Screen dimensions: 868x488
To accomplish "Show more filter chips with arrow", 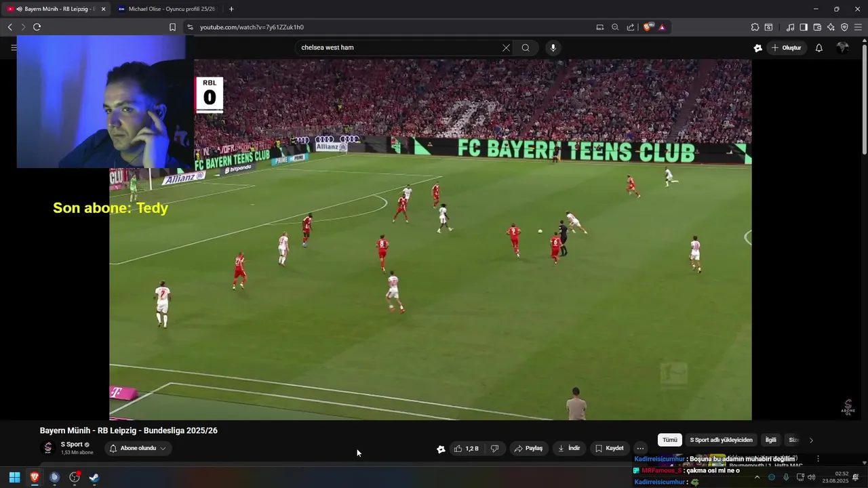I will coord(811,440).
